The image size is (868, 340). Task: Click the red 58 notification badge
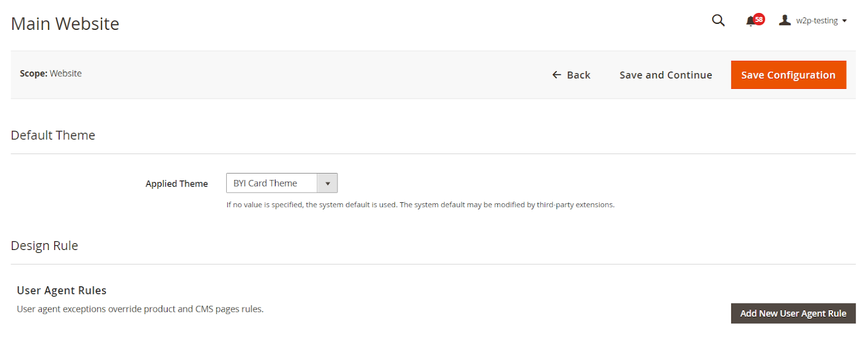(759, 20)
